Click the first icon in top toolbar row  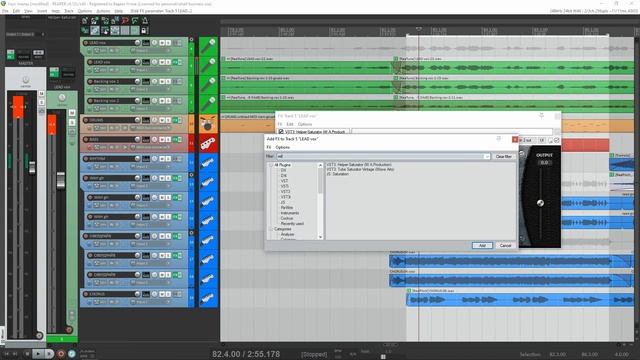pyautogui.click(x=85, y=20)
